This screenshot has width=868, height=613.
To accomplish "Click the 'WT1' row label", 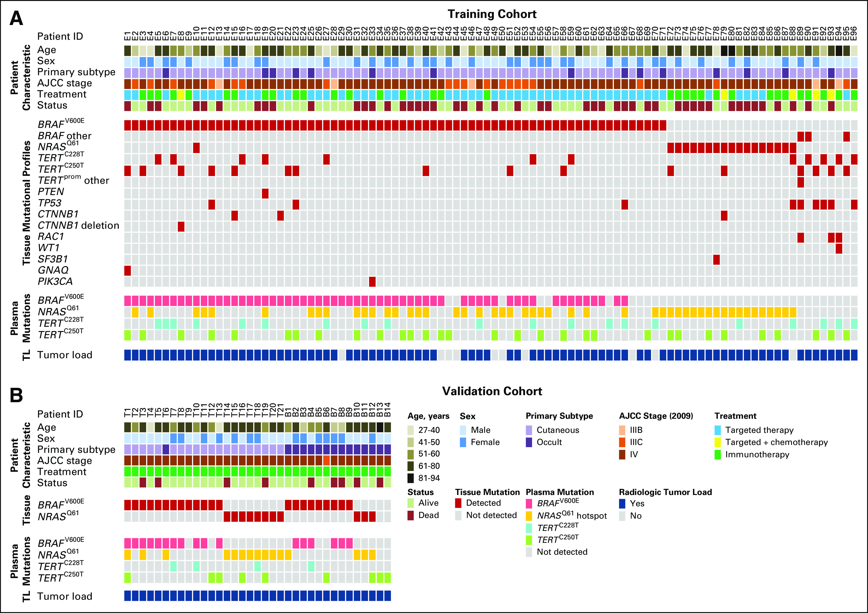I will pos(49,248).
